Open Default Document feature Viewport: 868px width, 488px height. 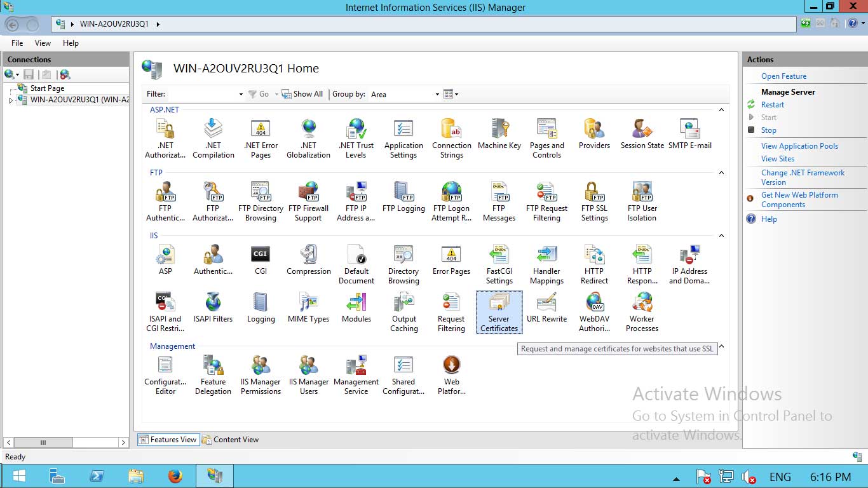[356, 264]
